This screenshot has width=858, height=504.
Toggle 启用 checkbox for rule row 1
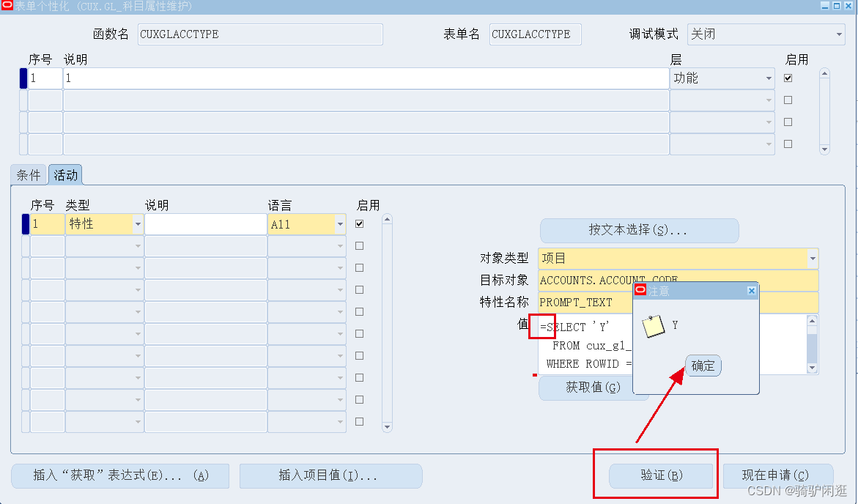pos(788,78)
